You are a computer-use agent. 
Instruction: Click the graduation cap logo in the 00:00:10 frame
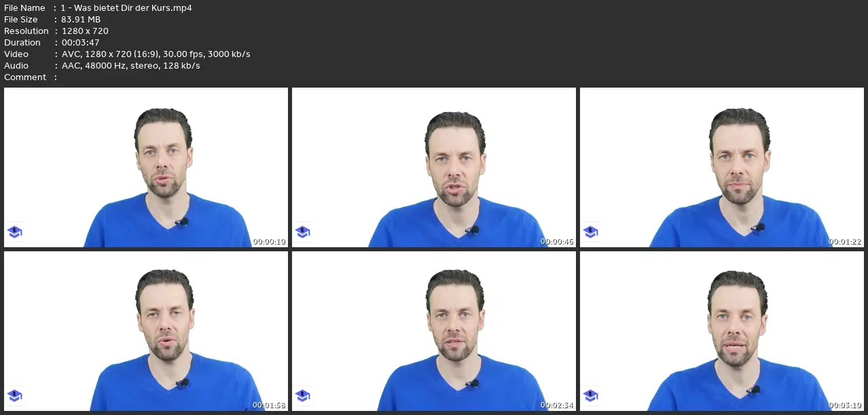[x=15, y=232]
